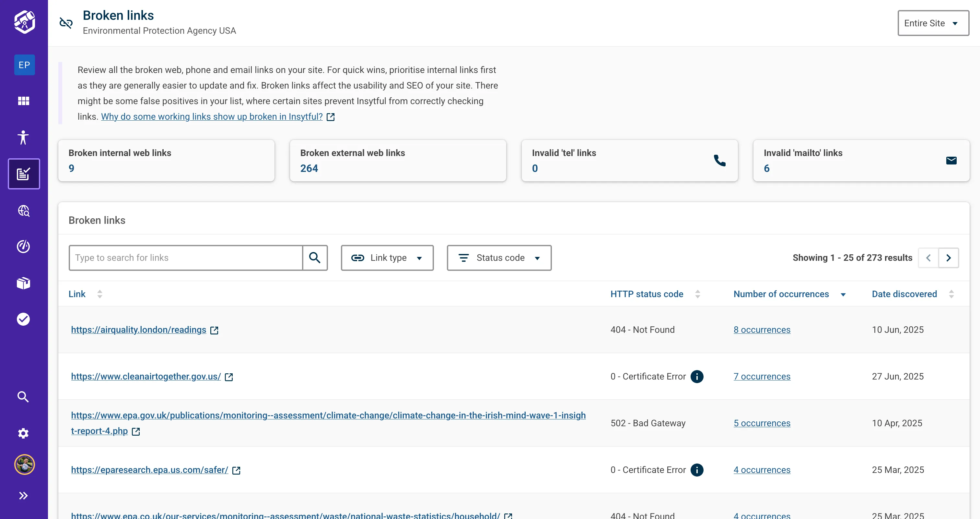Select the EP workspace avatar
Screen dimensions: 980x519
tap(24, 65)
